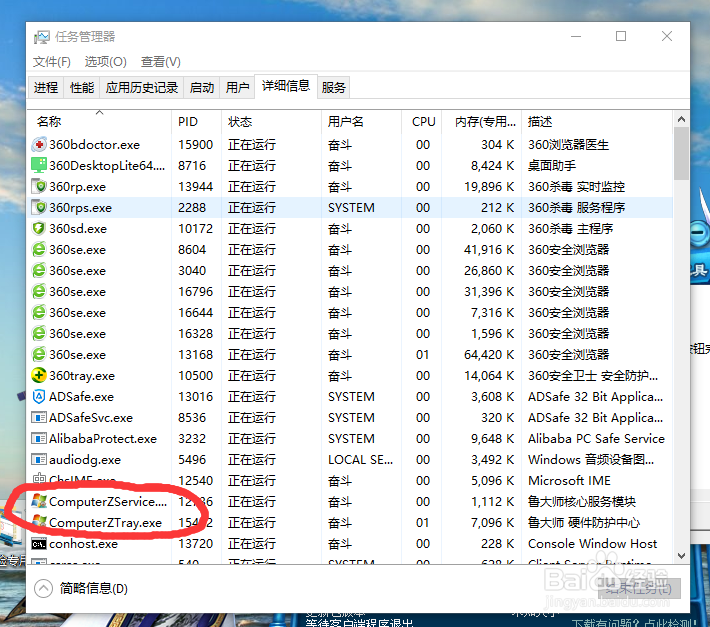Click the ADSafeSvc.exe process icon
The height and width of the screenshot is (627, 710).
point(39,417)
